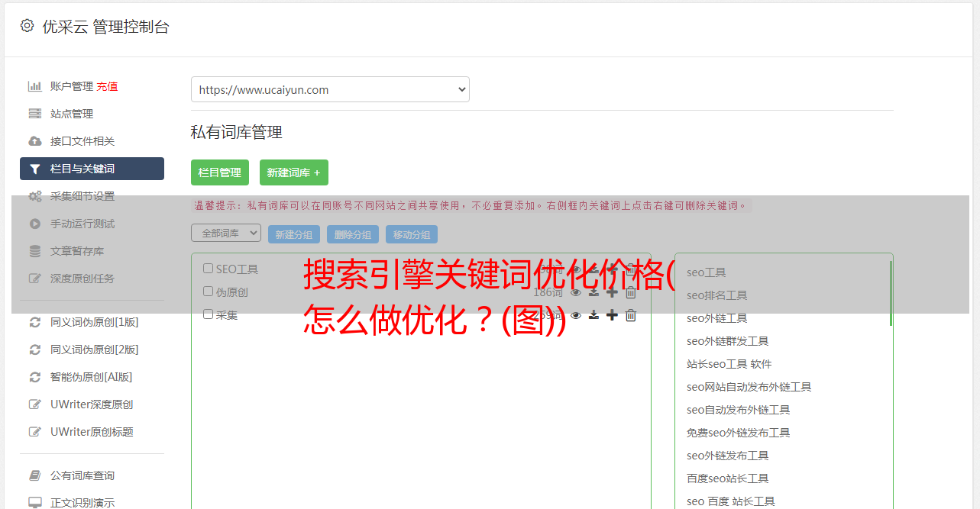View the 采集 library with eye icon
The width and height of the screenshot is (980, 509).
point(576,315)
